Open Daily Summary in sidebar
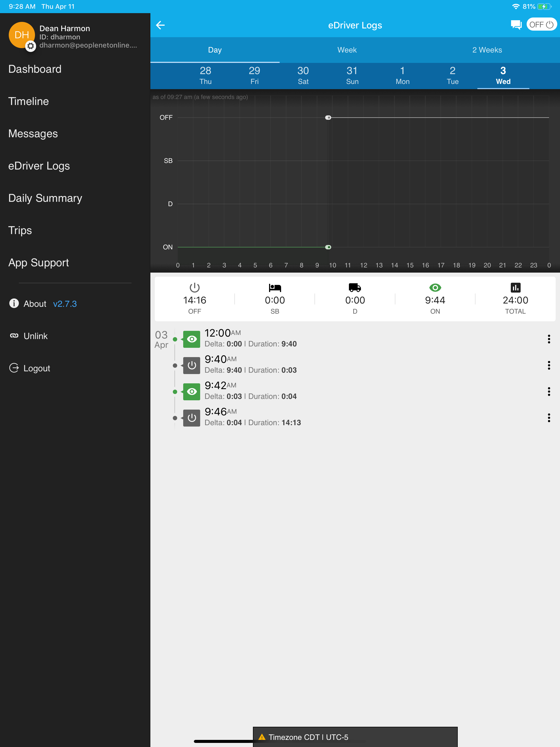560x747 pixels. click(45, 198)
